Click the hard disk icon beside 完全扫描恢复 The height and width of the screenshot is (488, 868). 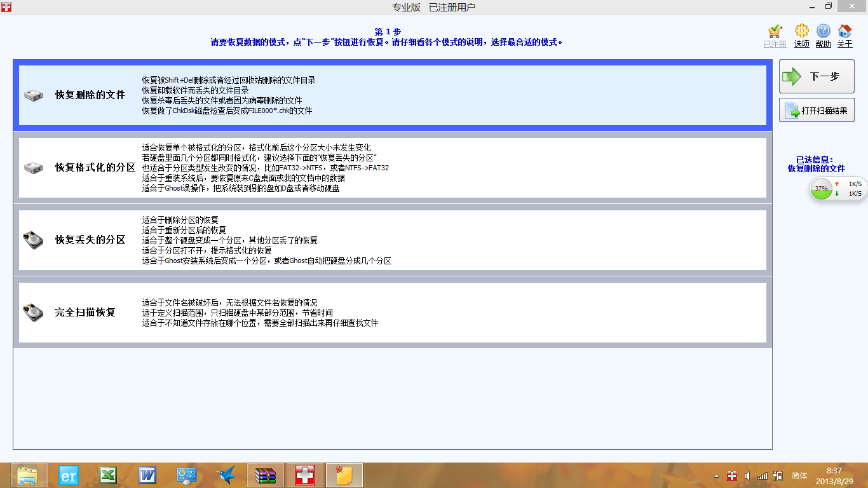(x=34, y=313)
